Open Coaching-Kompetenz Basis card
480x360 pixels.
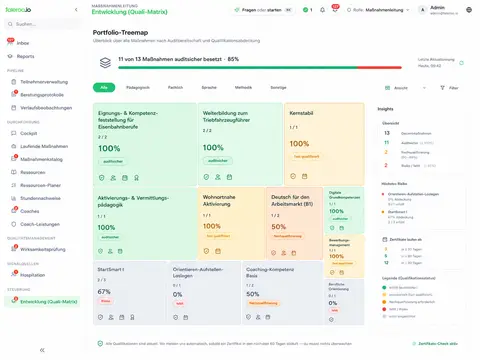(x=283, y=293)
